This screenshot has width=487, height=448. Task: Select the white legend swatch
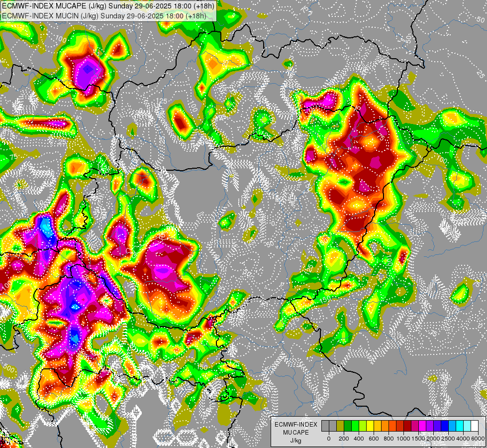475,426
